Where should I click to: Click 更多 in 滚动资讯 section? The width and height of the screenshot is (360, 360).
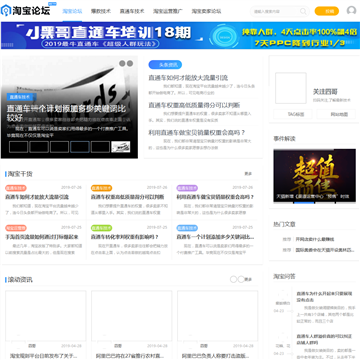[249, 280]
